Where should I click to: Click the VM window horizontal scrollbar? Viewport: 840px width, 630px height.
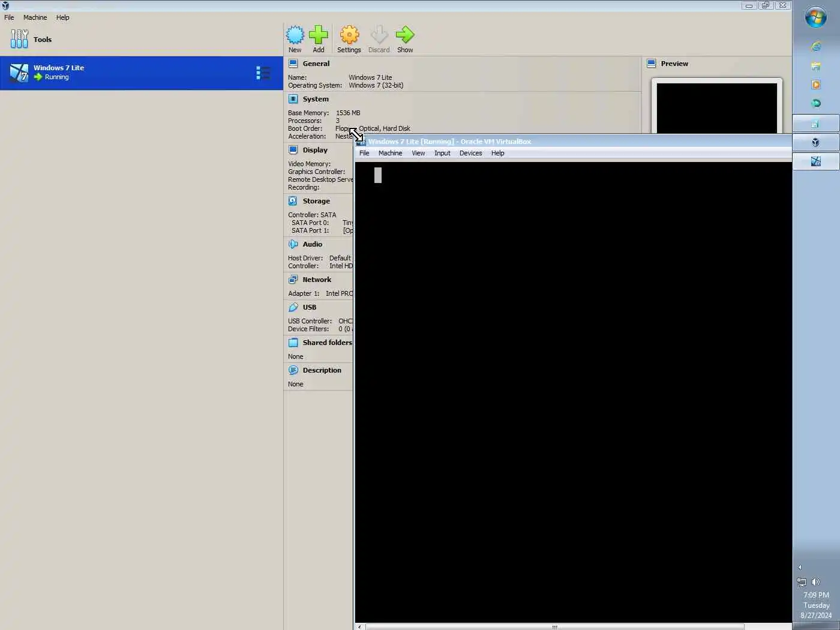point(554,627)
